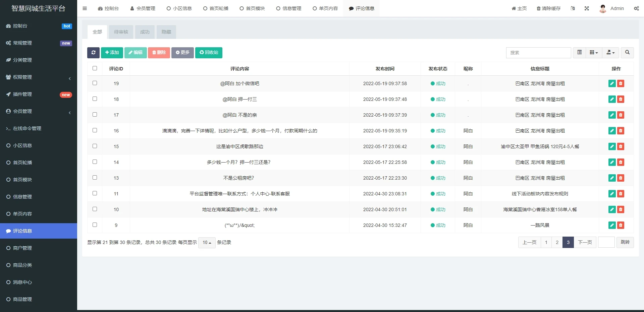Click the search magnifier icon button
The image size is (644, 312).
pyautogui.click(x=627, y=53)
